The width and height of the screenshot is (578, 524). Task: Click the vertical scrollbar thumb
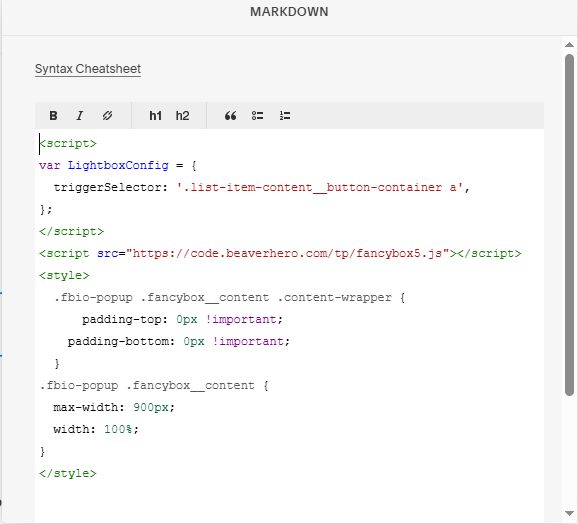(570, 225)
